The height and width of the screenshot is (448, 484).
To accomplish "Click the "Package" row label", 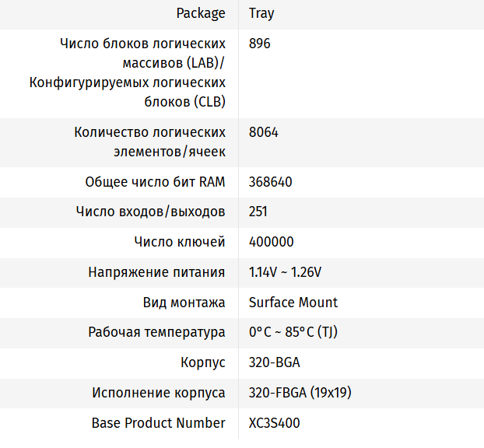I will click(201, 13).
